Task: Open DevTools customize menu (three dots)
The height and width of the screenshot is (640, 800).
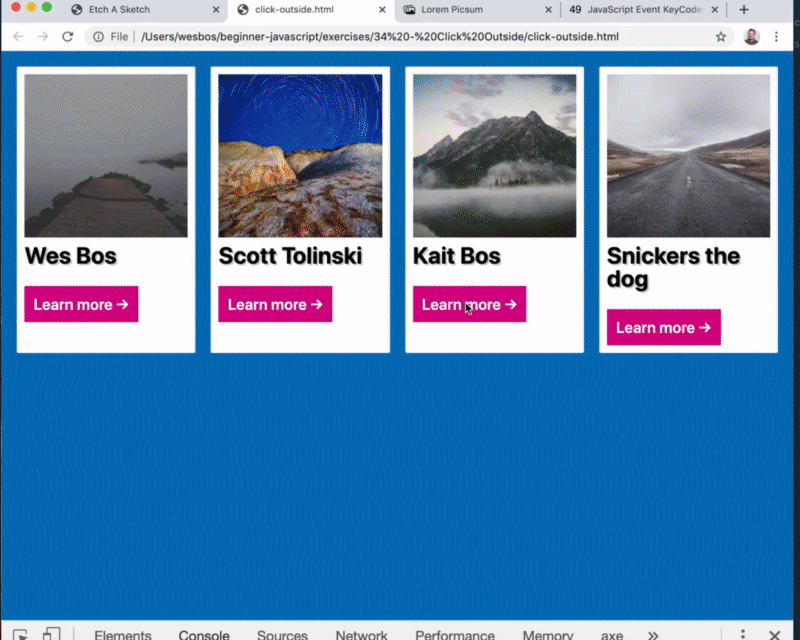Action: 742,634
